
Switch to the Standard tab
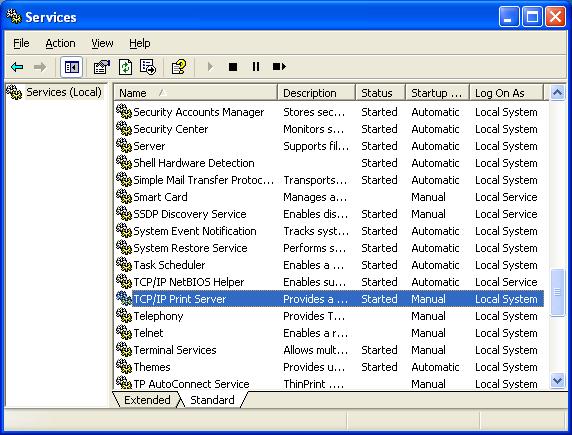pos(212,400)
